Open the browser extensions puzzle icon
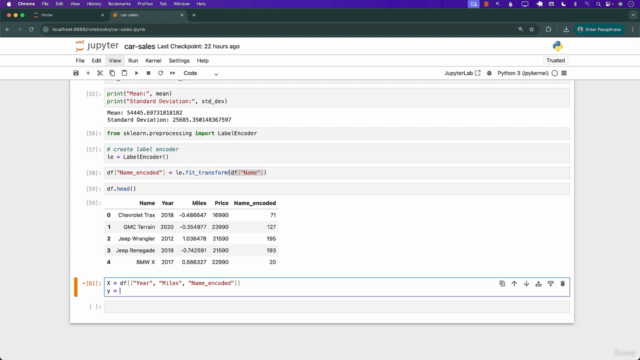This screenshot has height=360, width=640. point(548,29)
